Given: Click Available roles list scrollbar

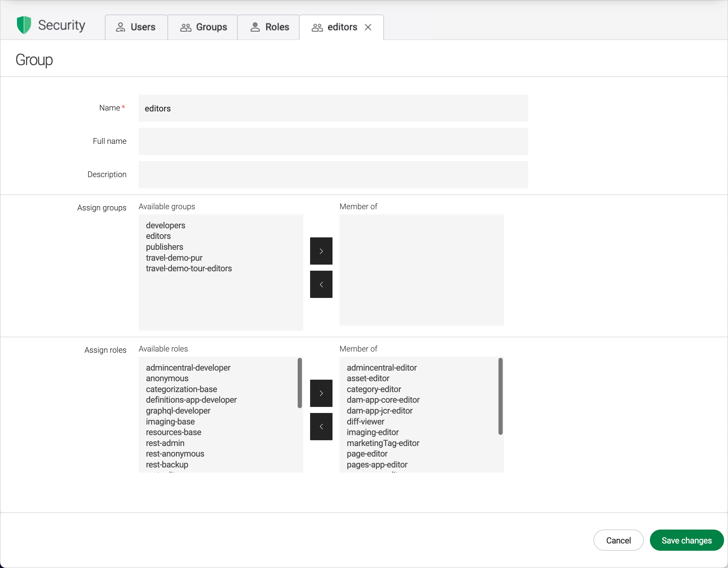Looking at the screenshot, I should click(x=300, y=383).
